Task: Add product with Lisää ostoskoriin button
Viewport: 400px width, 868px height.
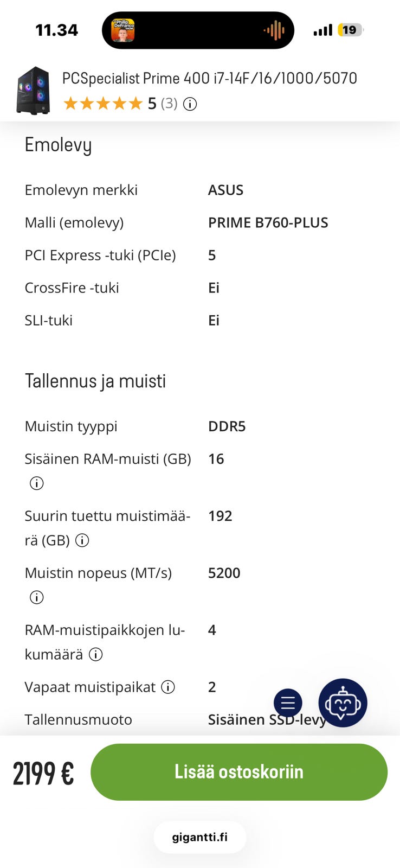Action: [239, 772]
